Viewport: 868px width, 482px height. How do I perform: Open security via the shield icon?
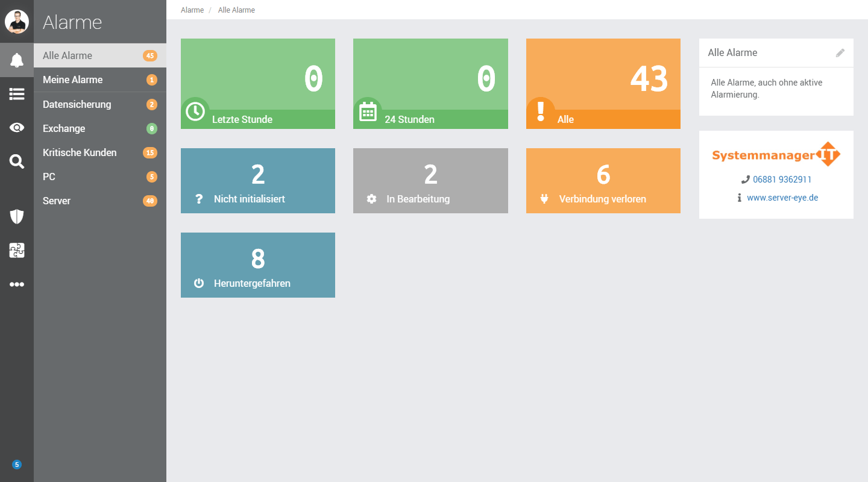click(17, 216)
